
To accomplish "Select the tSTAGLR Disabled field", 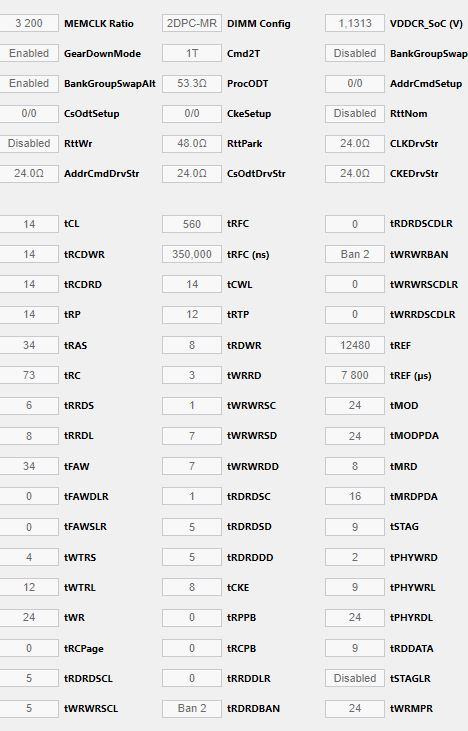I will [355, 678].
